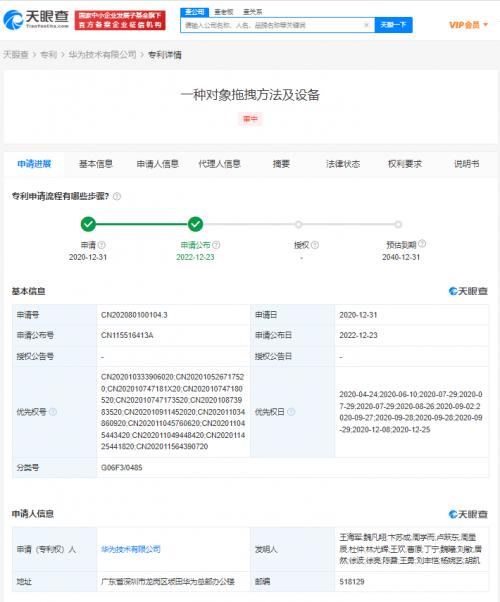Go to 专利 breadcrumb link
The width and height of the screenshot is (500, 602).
[49, 55]
